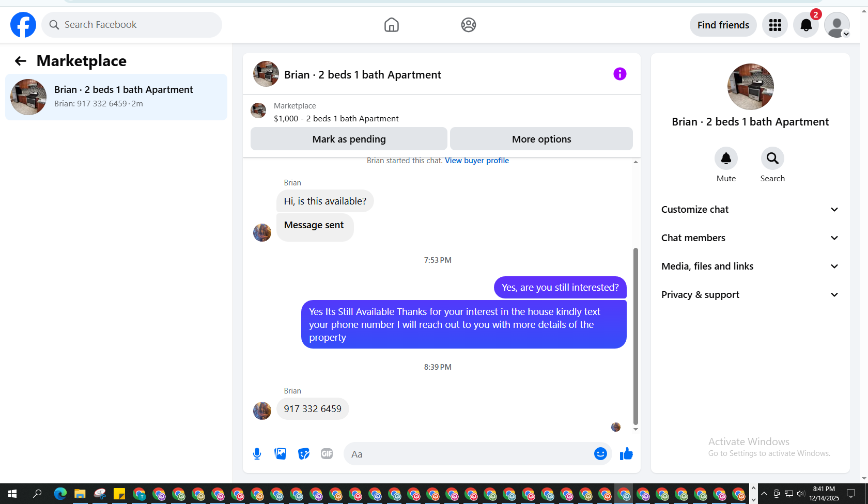Mark listing as pending

(x=349, y=139)
